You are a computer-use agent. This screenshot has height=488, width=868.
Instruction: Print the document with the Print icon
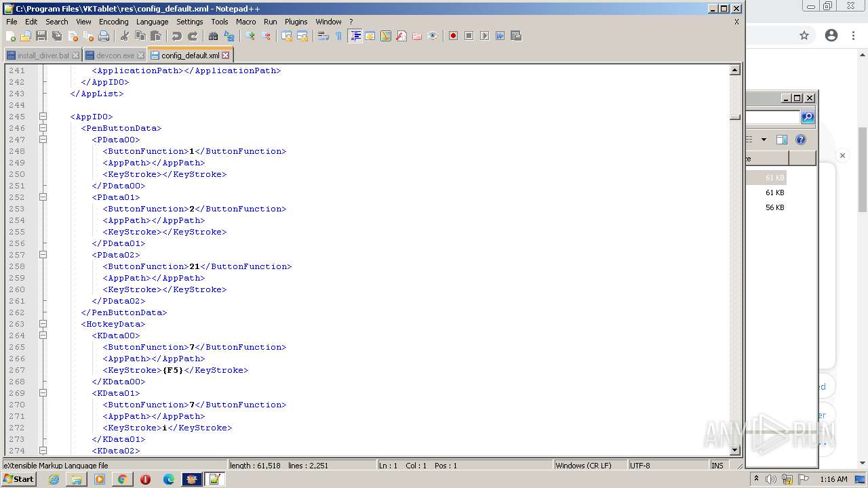(x=104, y=36)
